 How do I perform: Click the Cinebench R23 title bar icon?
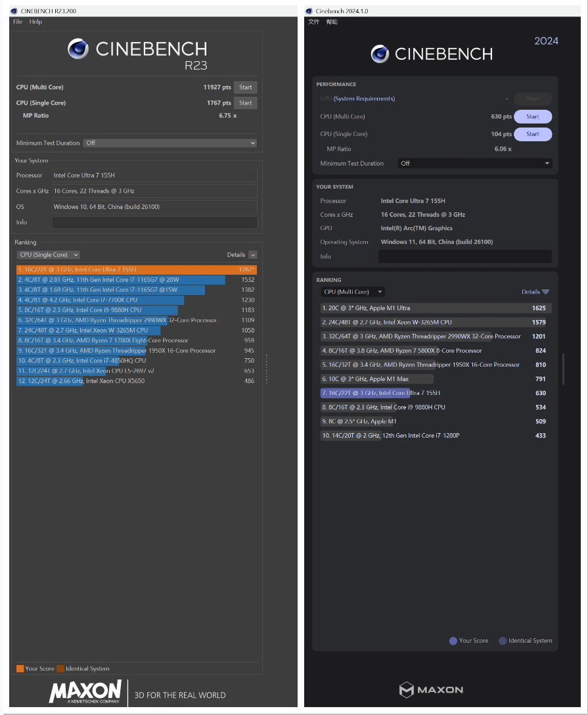click(14, 11)
